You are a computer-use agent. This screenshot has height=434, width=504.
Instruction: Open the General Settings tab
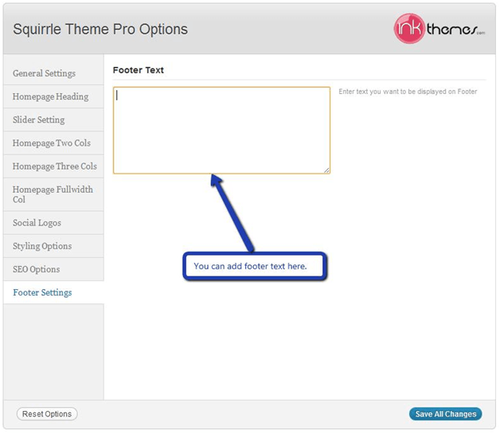click(x=53, y=73)
